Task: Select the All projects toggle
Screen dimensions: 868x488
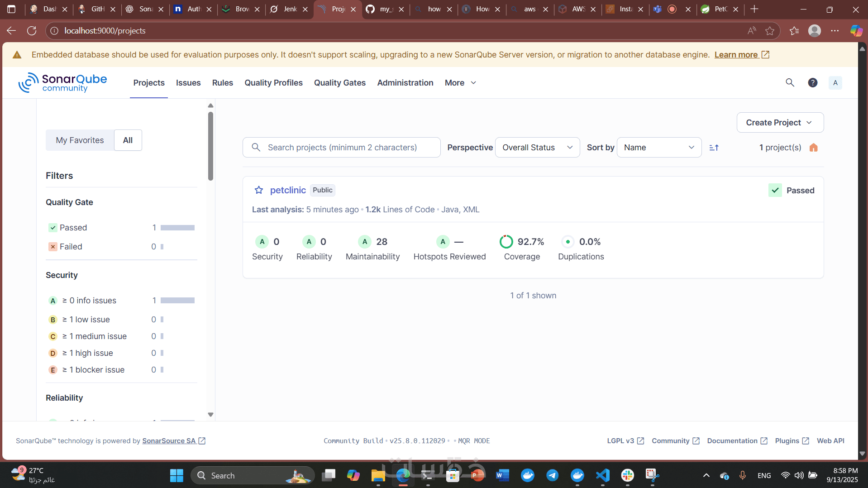Action: tap(128, 140)
